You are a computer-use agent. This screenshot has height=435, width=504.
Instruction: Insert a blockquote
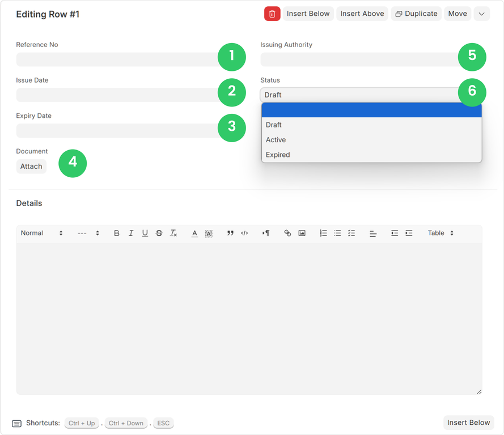point(230,233)
